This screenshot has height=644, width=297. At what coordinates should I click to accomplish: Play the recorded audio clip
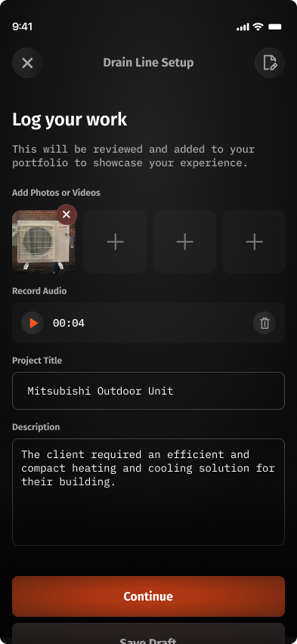tap(32, 323)
